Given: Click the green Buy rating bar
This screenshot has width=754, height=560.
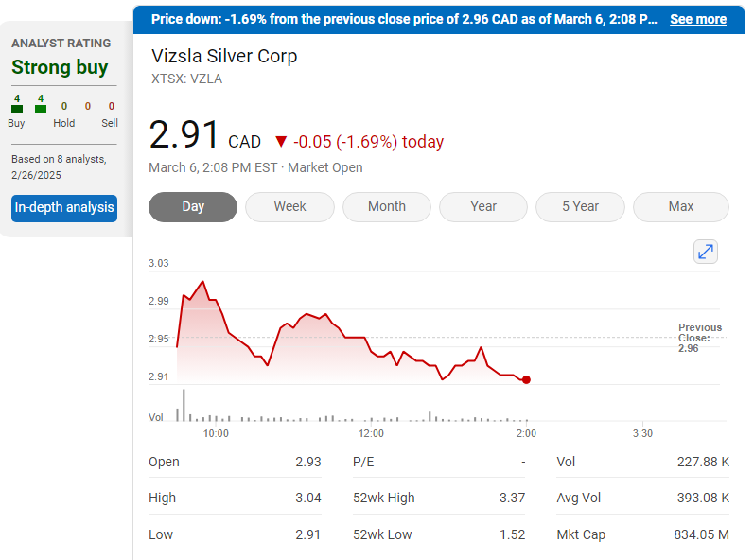Looking at the screenshot, I should [x=17, y=109].
